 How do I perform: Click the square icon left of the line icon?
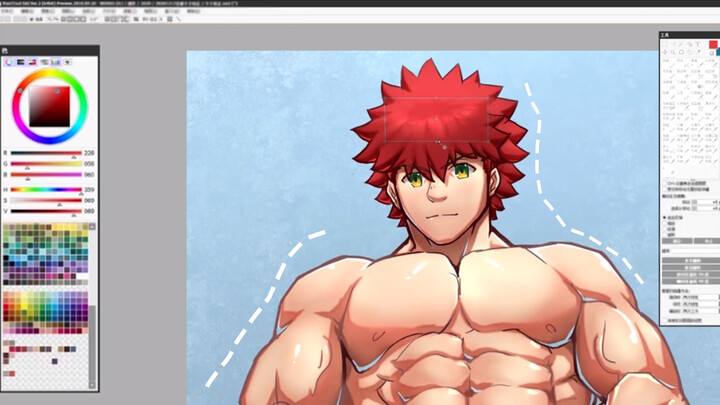click(170, 19)
